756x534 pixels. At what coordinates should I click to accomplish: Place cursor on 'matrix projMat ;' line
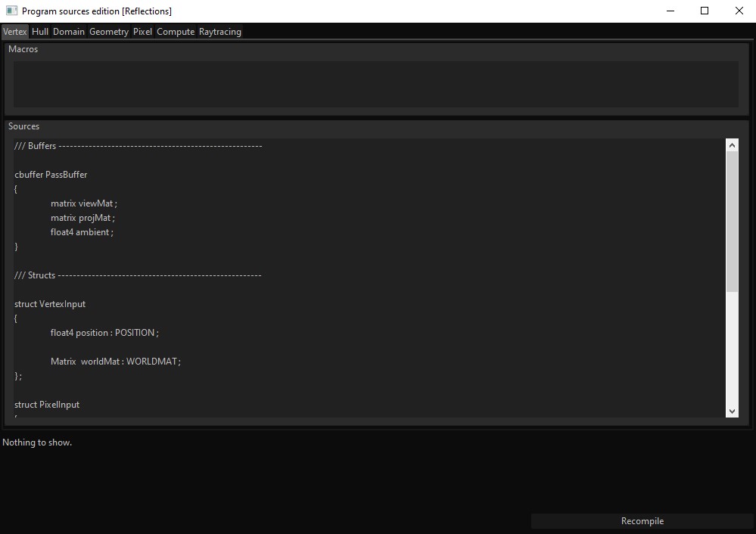(83, 218)
